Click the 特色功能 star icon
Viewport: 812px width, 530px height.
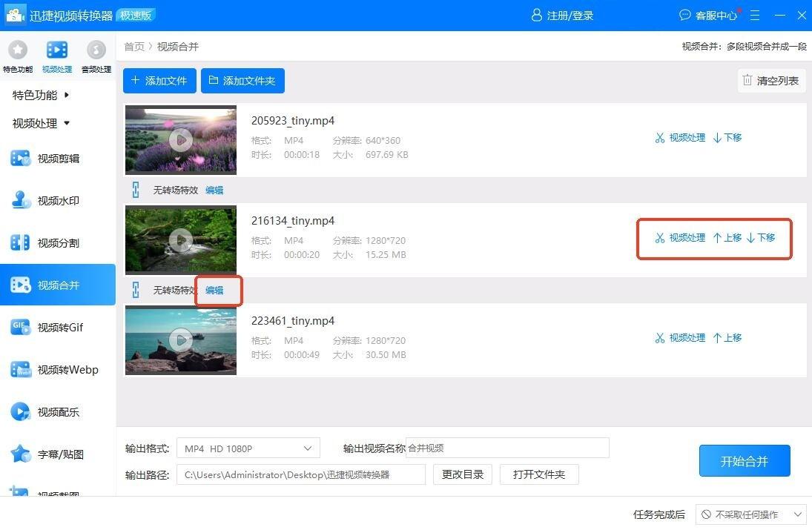tap(17, 50)
